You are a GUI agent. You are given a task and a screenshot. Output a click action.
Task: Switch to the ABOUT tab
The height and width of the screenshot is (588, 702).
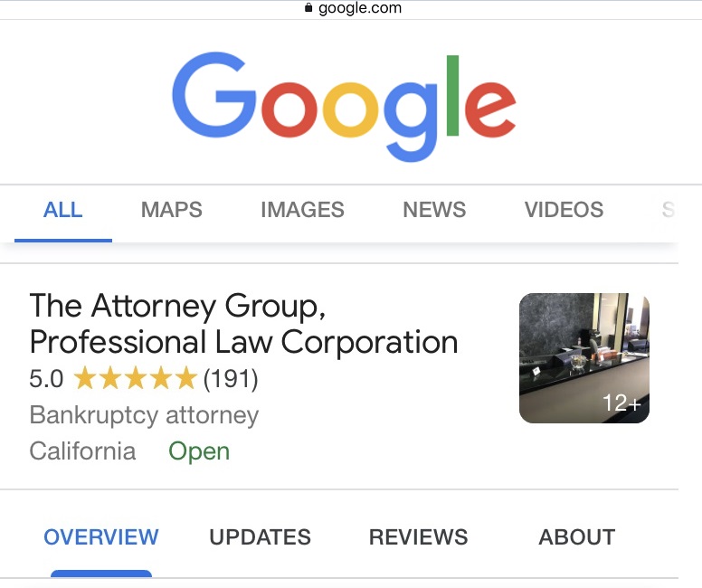(x=577, y=537)
